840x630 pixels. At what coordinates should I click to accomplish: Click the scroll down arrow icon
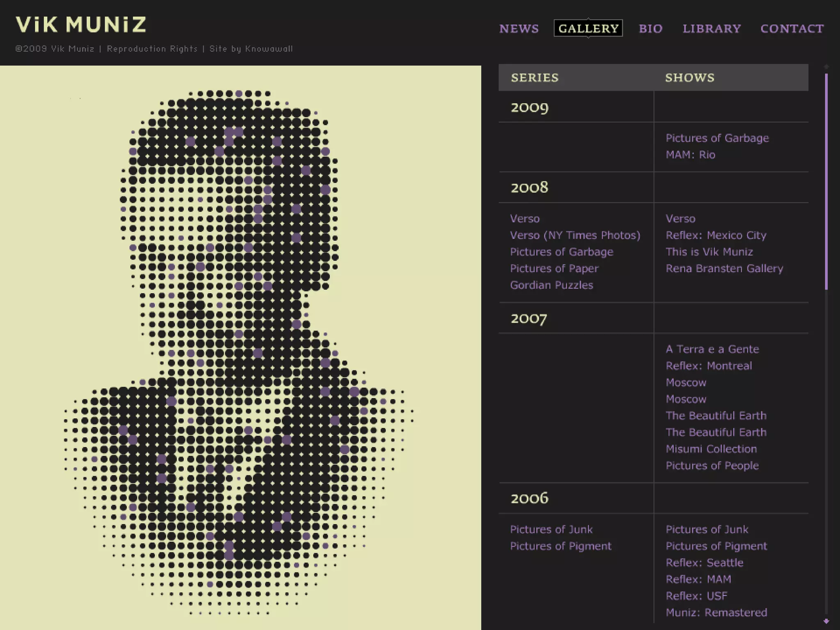(826, 621)
